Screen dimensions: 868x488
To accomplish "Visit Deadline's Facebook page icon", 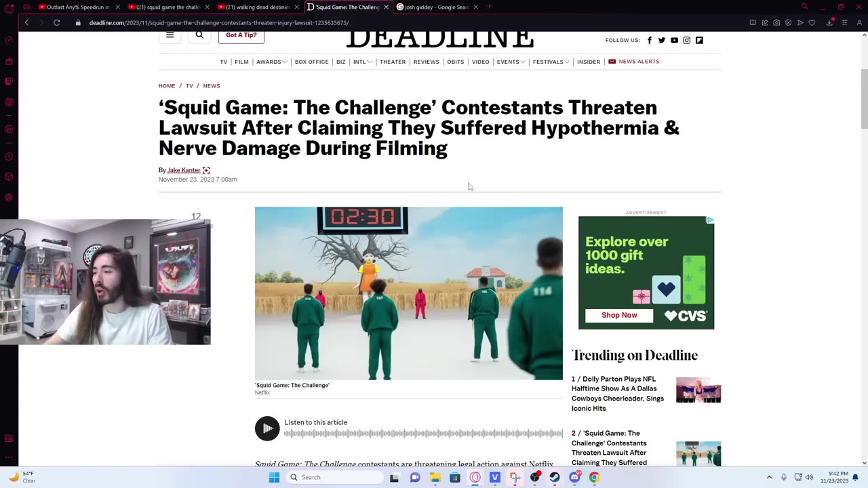I will tap(649, 41).
